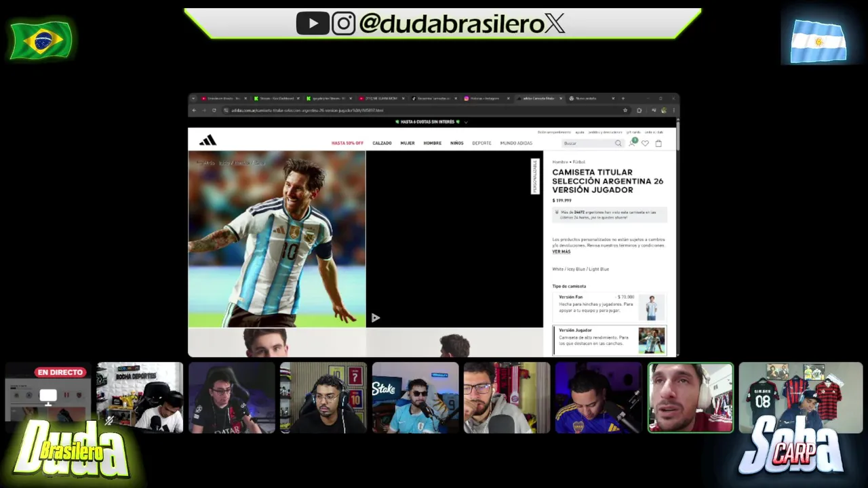868x488 pixels.
Task: Close the Nueva pestaña tab
Action: [x=613, y=98]
